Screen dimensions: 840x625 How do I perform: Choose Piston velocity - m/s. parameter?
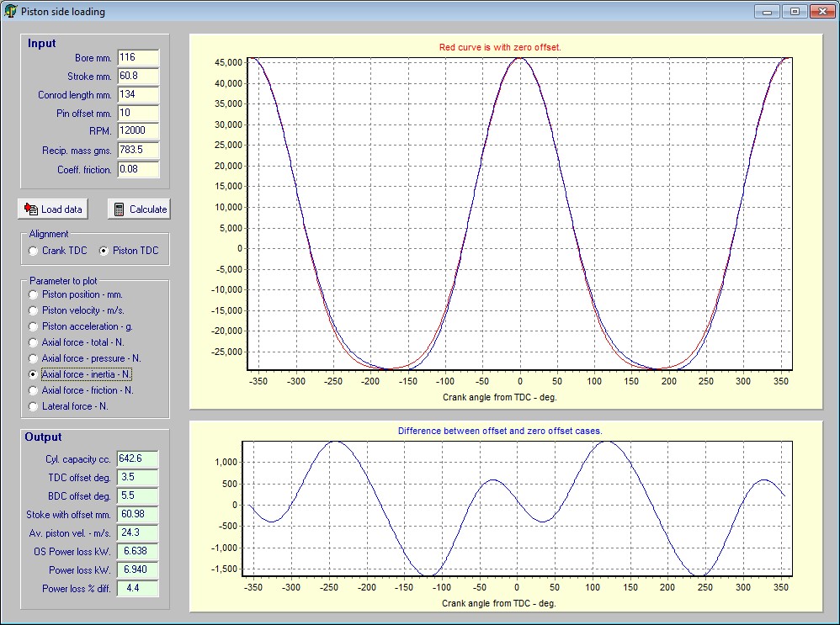(x=34, y=311)
